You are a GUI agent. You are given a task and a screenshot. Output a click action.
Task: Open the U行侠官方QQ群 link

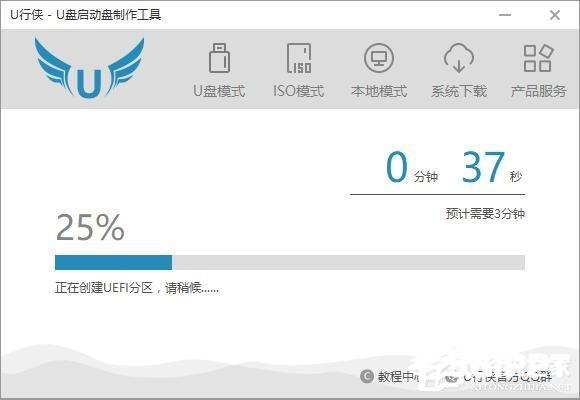[x=508, y=377]
